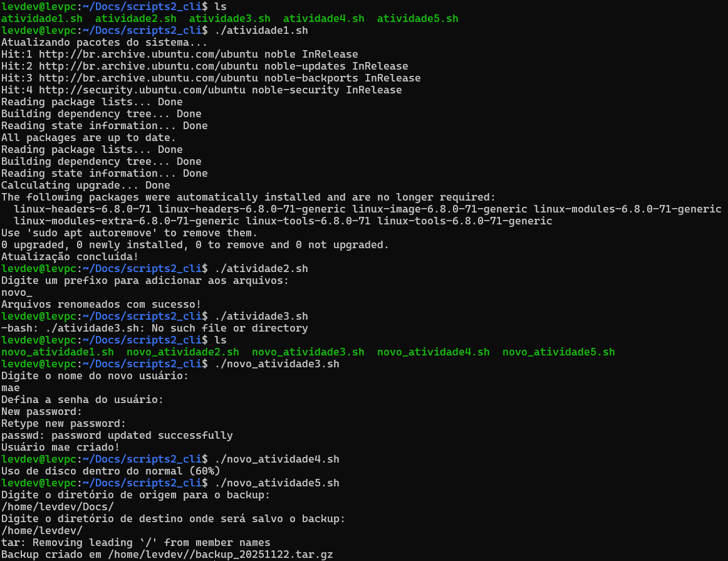Click novo_atividade4.sh in second ls listing
The image size is (728, 561).
pos(433,352)
